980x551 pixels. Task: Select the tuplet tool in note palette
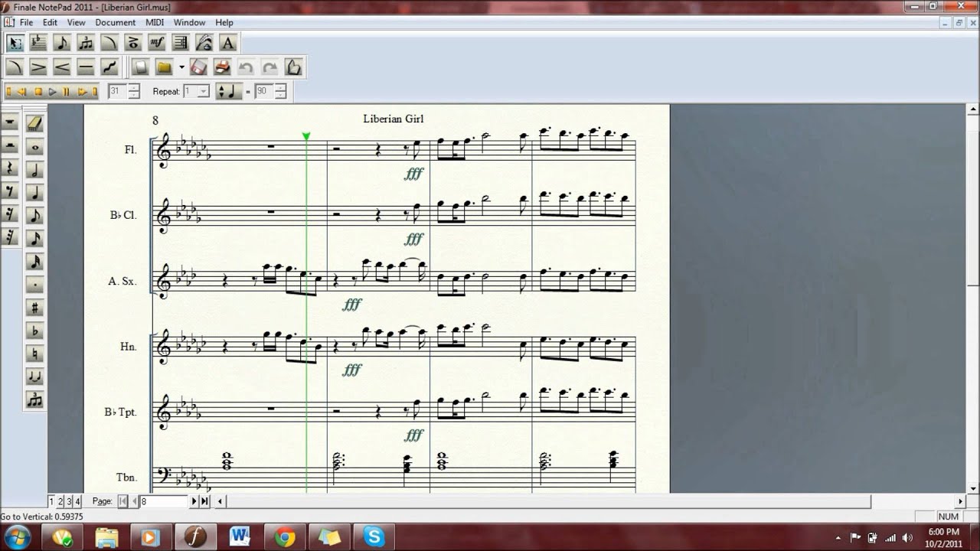click(34, 399)
